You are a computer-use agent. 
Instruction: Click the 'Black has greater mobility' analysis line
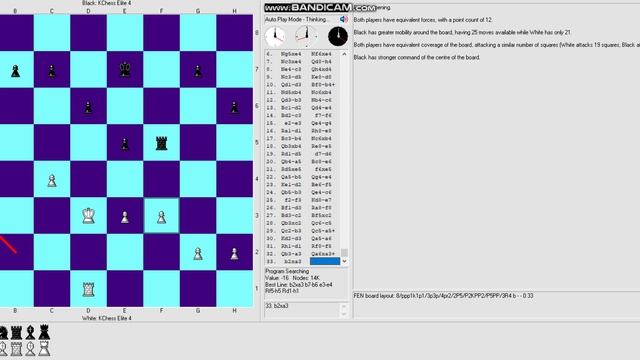462,32
